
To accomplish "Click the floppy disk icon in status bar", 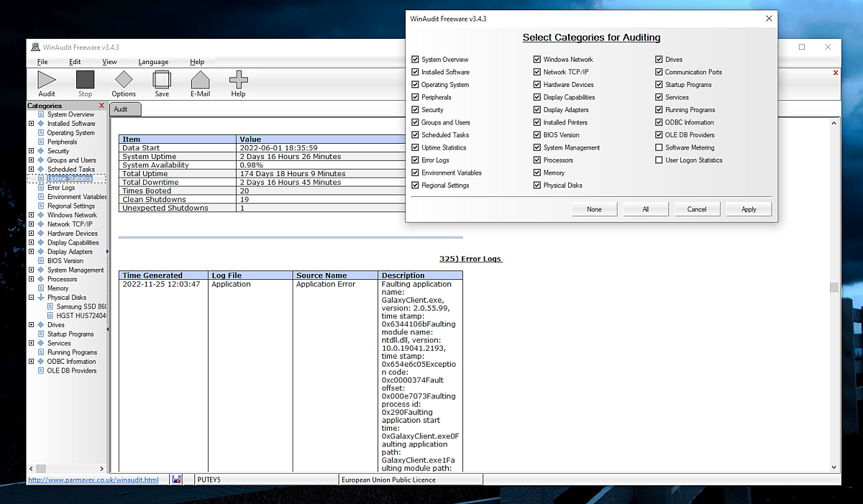I will [x=176, y=480].
